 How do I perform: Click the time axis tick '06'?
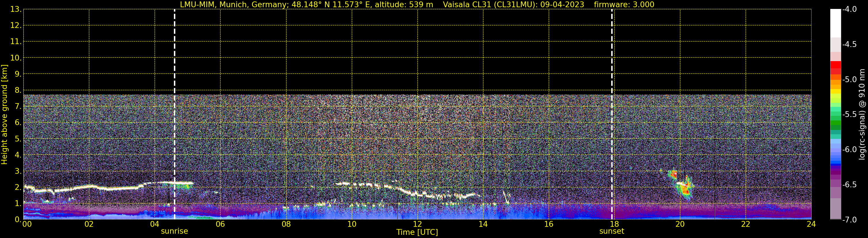(220, 224)
